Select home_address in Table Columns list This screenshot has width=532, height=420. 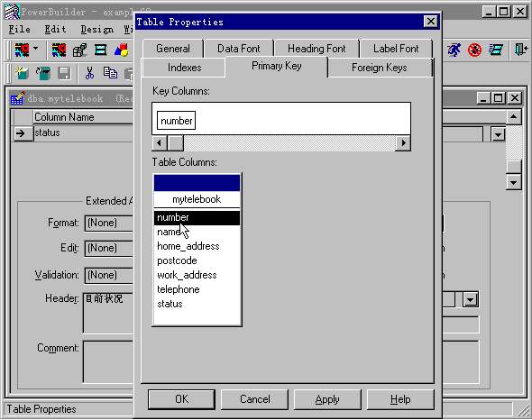(x=188, y=246)
